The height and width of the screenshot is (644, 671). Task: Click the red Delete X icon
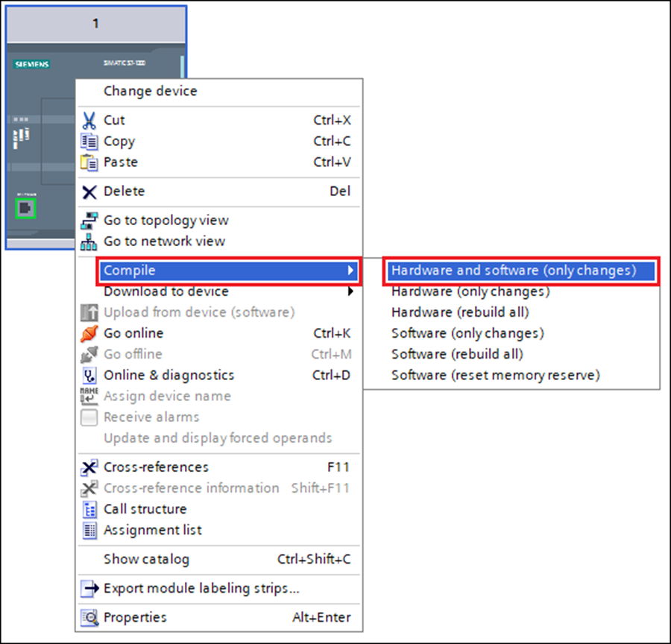[88, 191]
